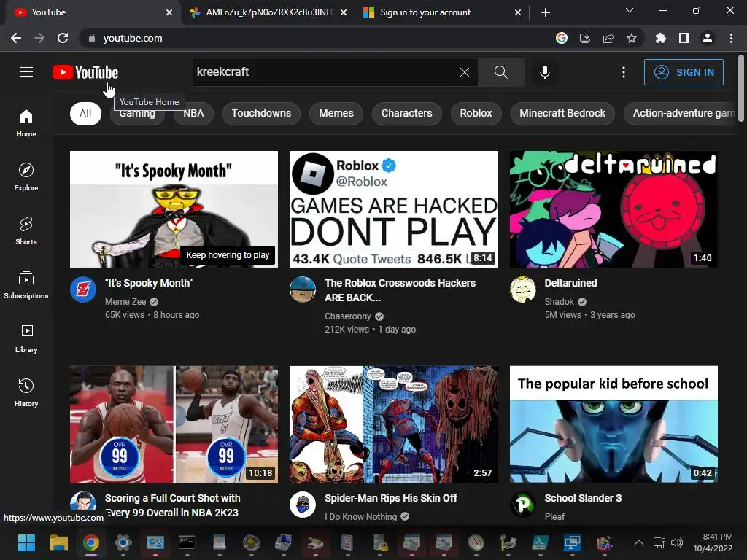Open Deltaruined video title

(570, 283)
